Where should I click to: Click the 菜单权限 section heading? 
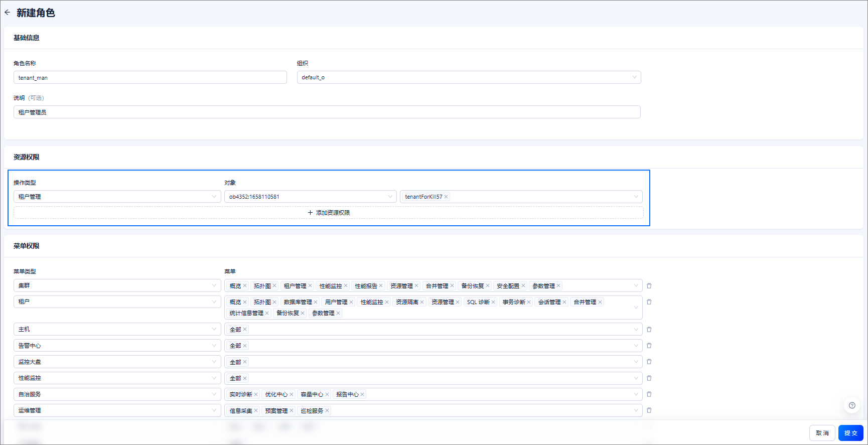click(26, 246)
